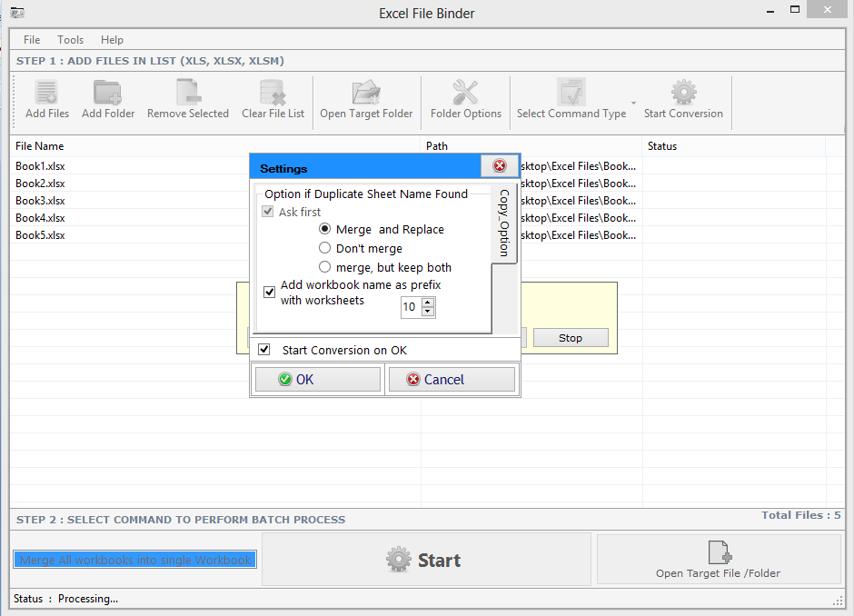Open Merge All workbooks into single Workbook dropdown
854x616 pixels.
135,560
